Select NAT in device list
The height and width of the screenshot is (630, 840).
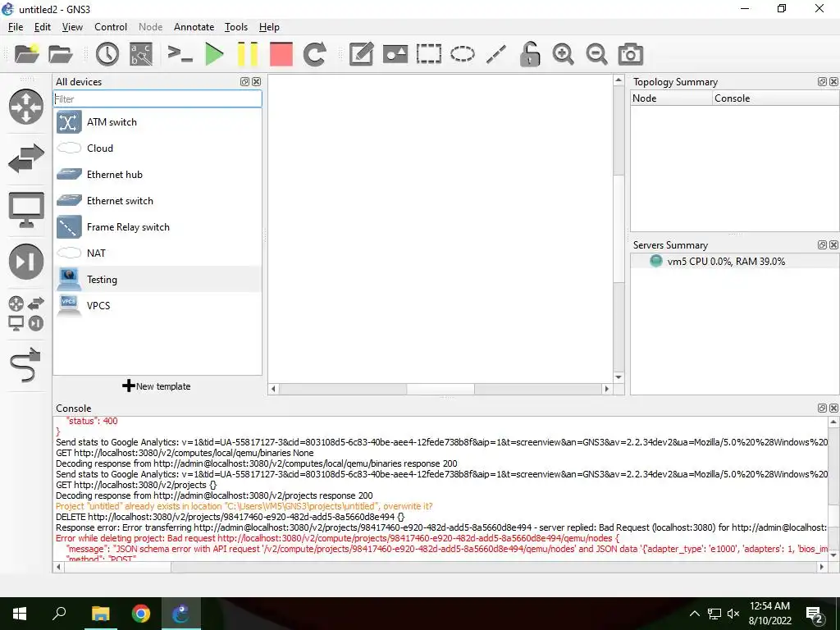pyautogui.click(x=157, y=253)
